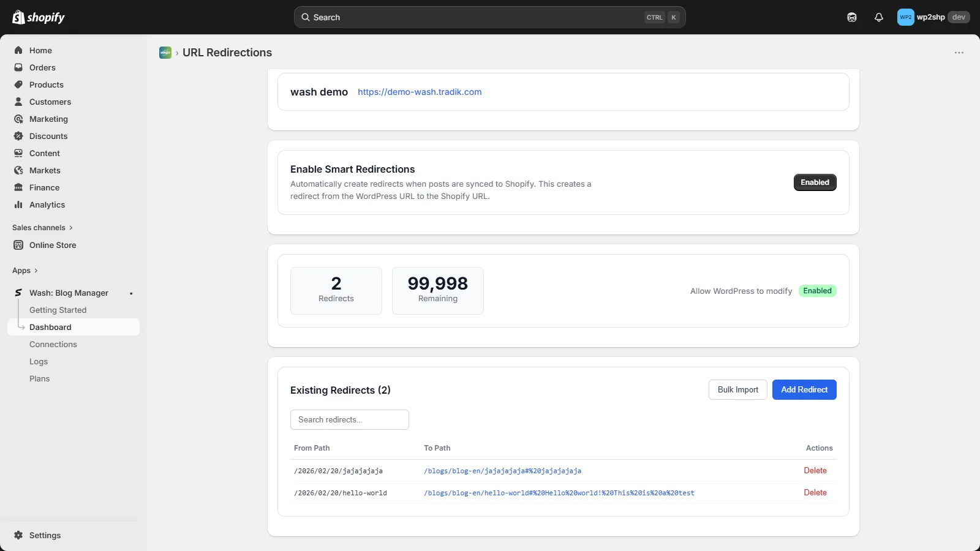
Task: Expand Sales channels section
Action: point(42,228)
